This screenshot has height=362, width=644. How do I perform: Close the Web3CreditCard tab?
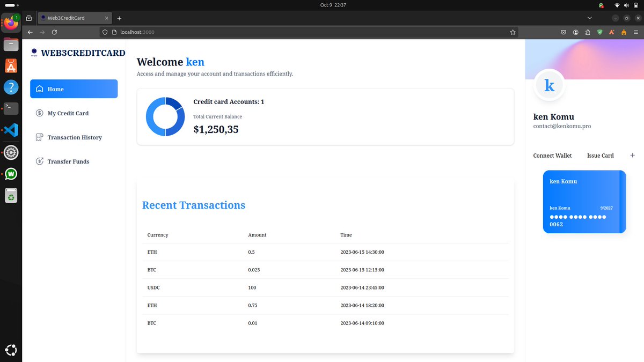(x=107, y=18)
